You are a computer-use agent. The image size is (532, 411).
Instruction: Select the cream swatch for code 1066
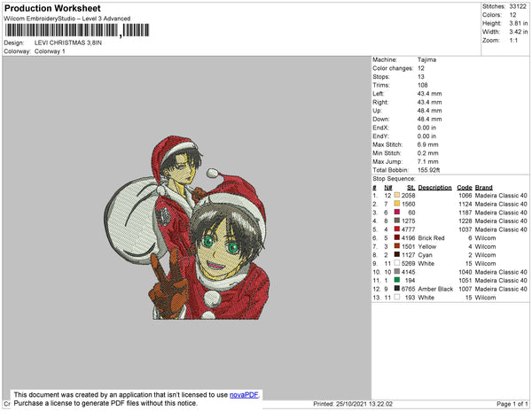tap(397, 196)
